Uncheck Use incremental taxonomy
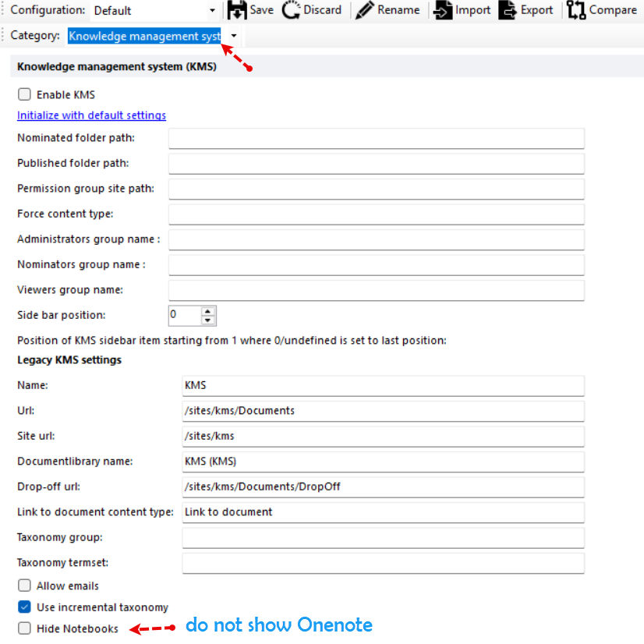This screenshot has width=644, height=644. coord(24,607)
